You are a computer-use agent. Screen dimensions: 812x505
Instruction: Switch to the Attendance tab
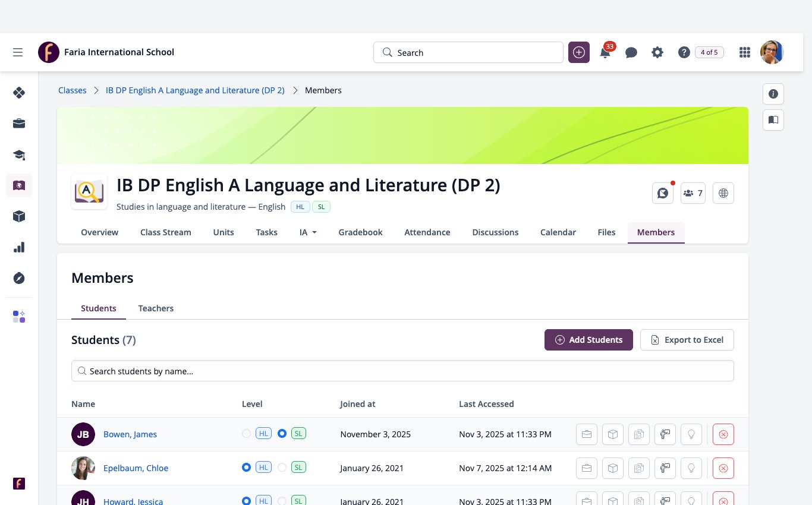(x=427, y=232)
